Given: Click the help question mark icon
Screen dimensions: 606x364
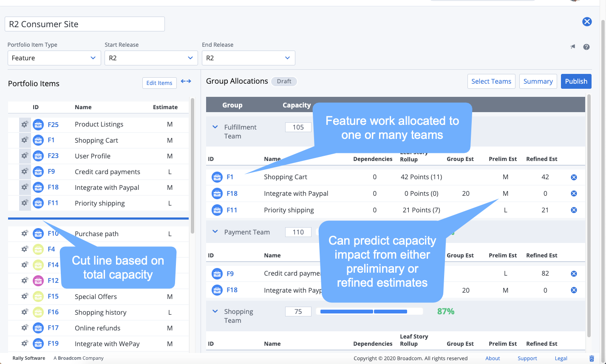Looking at the screenshot, I should (586, 47).
